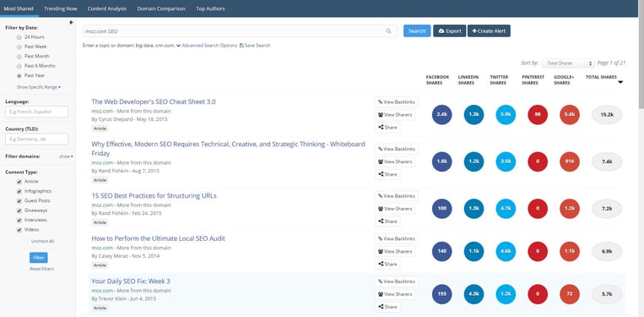Switch to the Trending Now tab
644x317 pixels.
click(x=61, y=8)
